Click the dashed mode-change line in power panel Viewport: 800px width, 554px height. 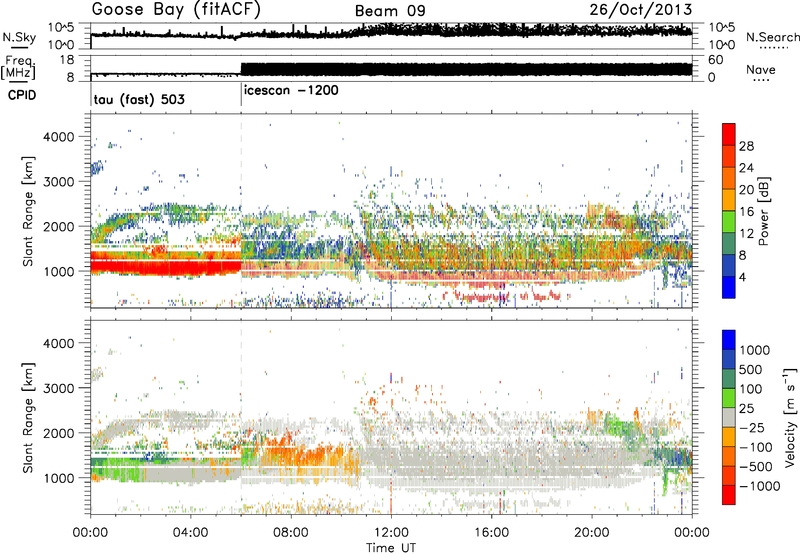(241, 210)
